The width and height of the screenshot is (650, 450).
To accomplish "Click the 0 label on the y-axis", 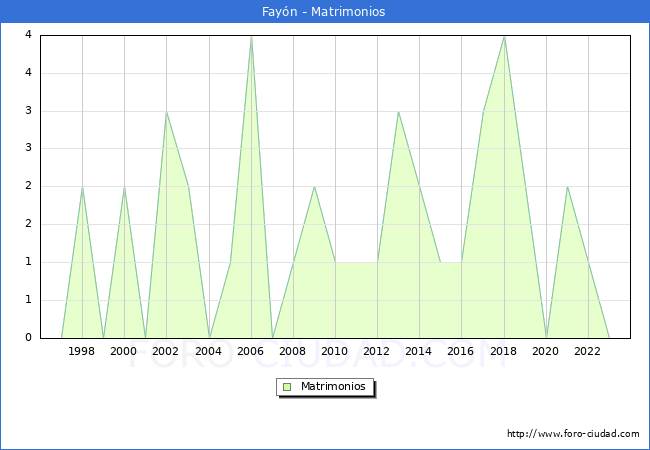I will (x=27, y=338).
